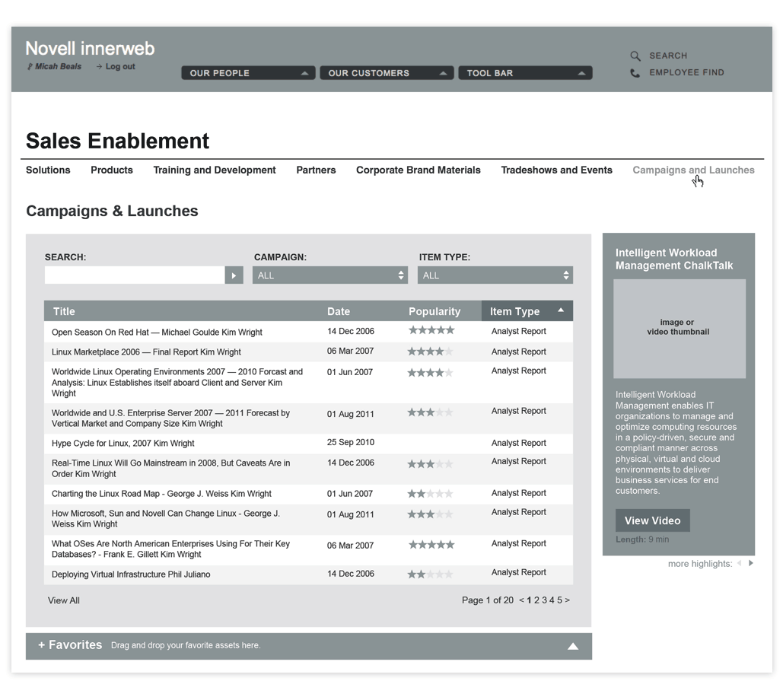The height and width of the screenshot is (700, 783).
Task: Click the image or video thumbnail
Action: 679,328
